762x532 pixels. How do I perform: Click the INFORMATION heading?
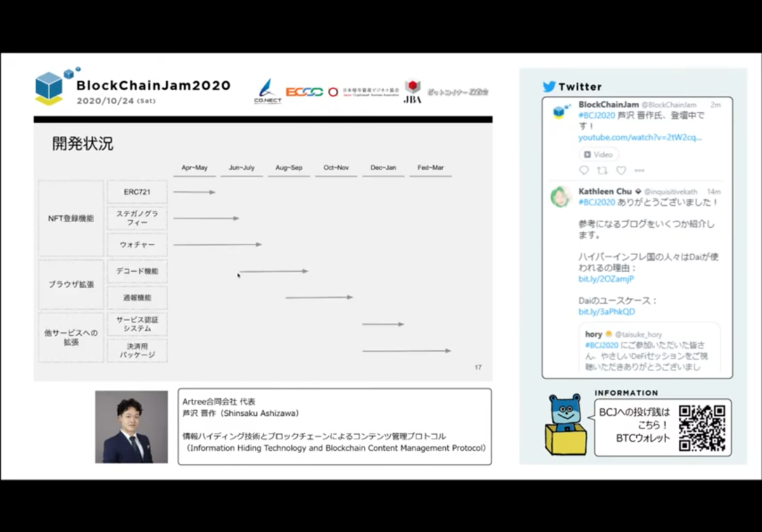(x=626, y=393)
